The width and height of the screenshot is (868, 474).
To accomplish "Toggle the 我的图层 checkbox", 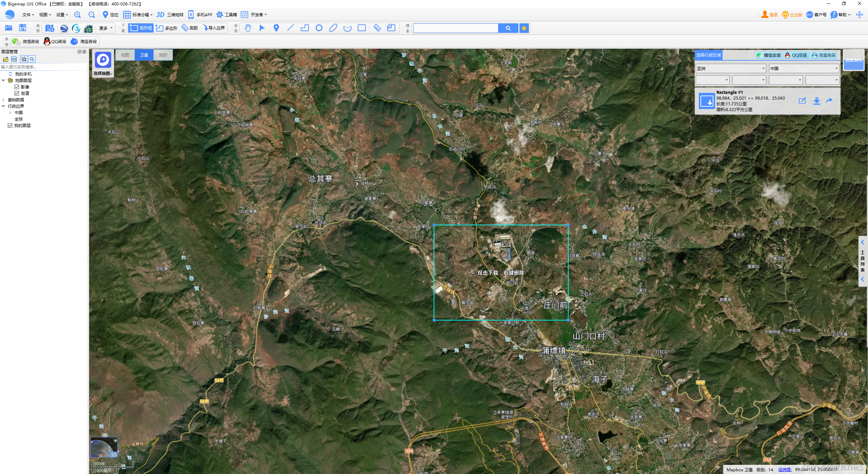I will (10, 126).
